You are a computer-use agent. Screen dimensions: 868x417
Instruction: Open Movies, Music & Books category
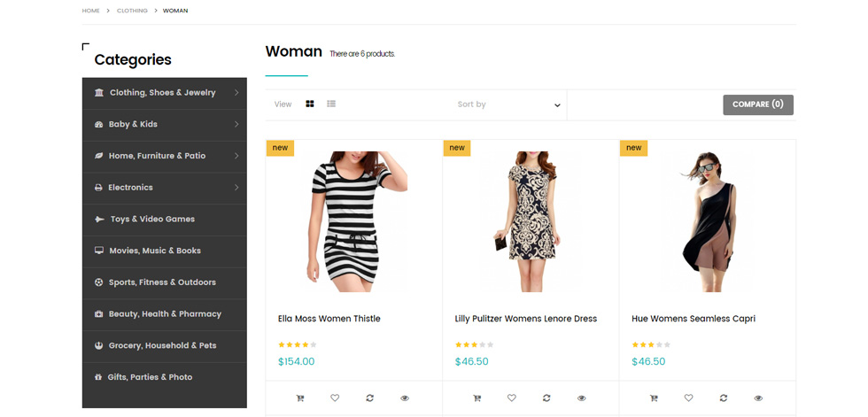155,251
